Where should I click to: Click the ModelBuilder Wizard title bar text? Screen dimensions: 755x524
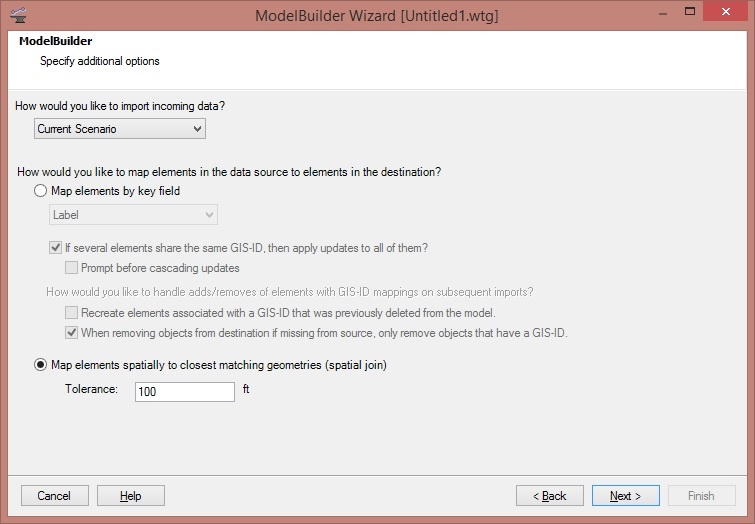tap(377, 16)
